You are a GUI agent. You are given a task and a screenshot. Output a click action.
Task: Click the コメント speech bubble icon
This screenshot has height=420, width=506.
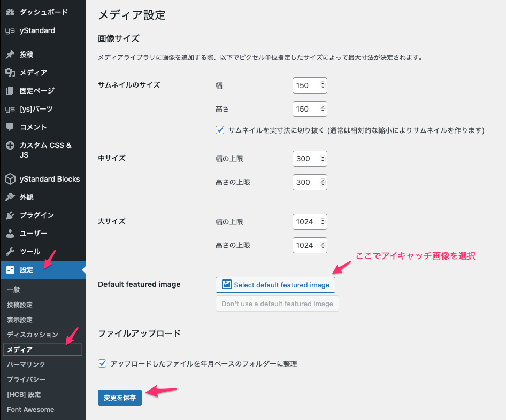tap(10, 127)
